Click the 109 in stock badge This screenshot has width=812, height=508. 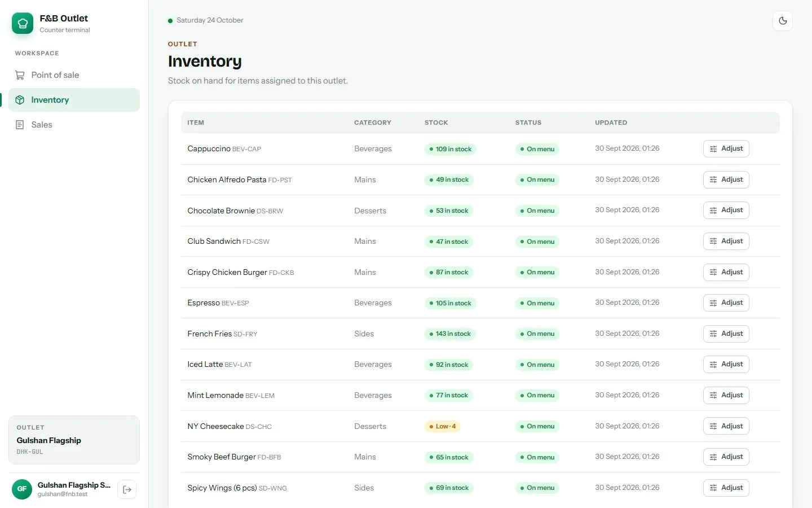450,149
